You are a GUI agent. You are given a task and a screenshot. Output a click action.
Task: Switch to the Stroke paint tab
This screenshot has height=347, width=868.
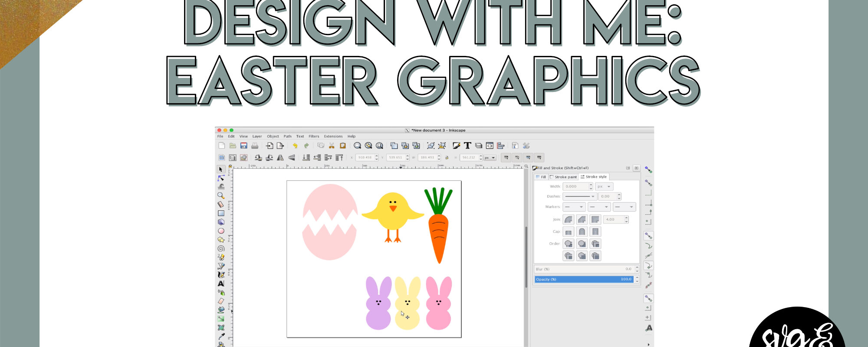pyautogui.click(x=563, y=177)
